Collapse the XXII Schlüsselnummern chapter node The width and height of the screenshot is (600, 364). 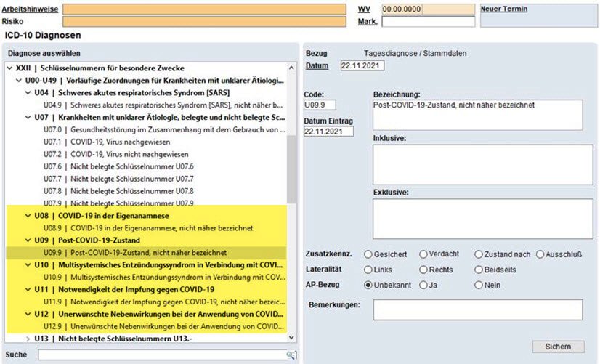(x=9, y=68)
